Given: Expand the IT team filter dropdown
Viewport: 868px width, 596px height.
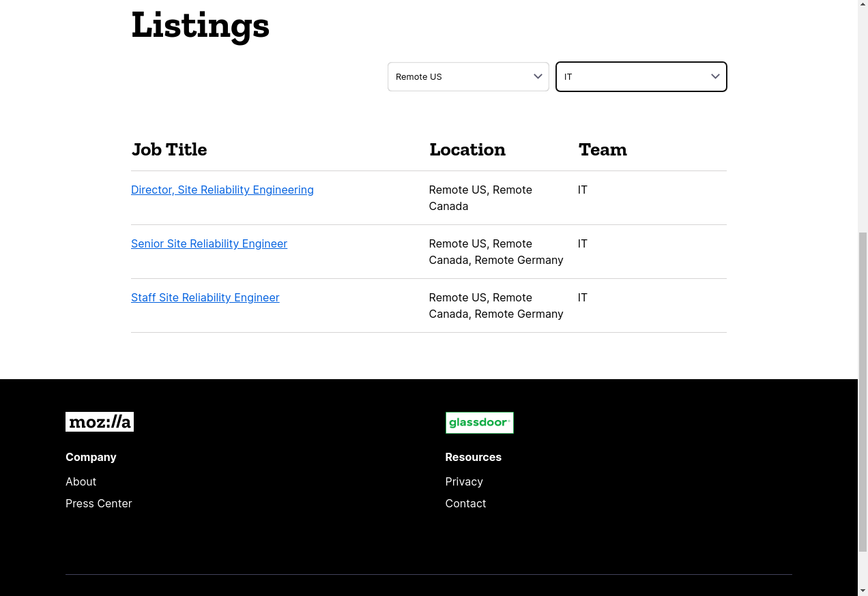Looking at the screenshot, I should [x=641, y=77].
